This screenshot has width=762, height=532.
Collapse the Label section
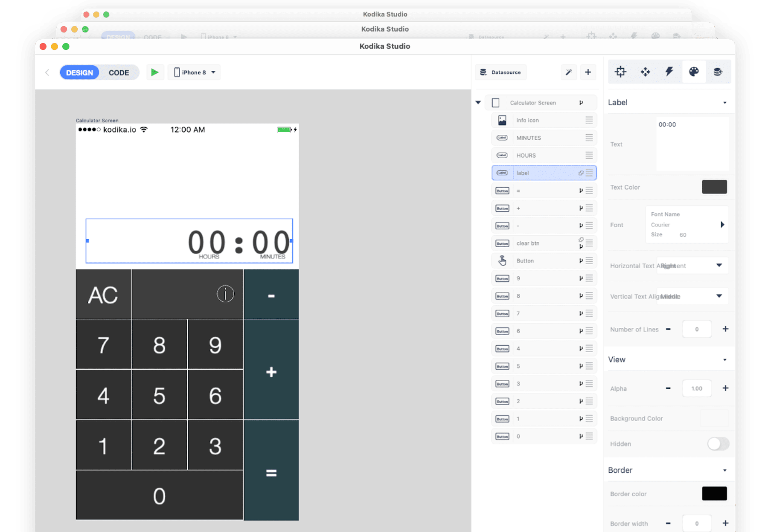pos(724,103)
